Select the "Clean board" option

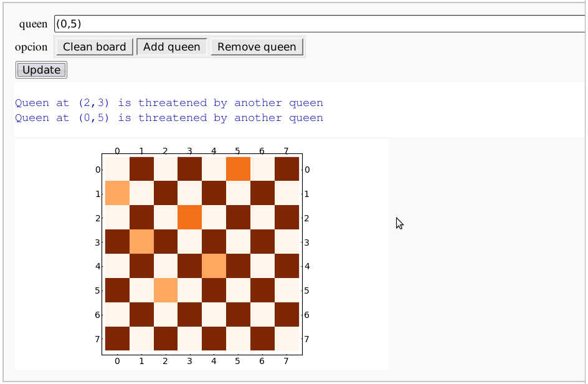click(x=95, y=47)
